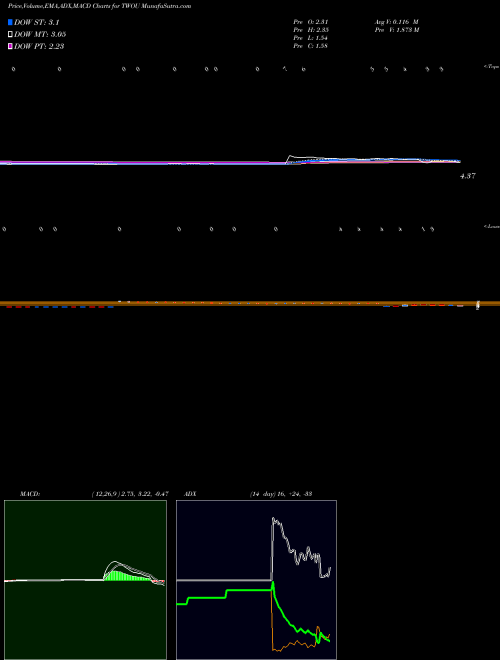This screenshot has height=660, width=500.
Task: Click the ADX (14 day) values
Action: tap(281, 494)
